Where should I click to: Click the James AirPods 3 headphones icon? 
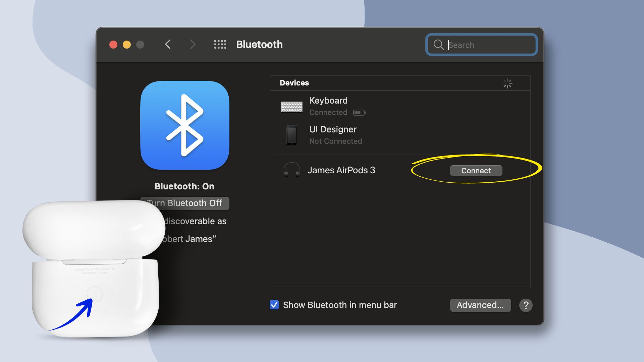(291, 170)
